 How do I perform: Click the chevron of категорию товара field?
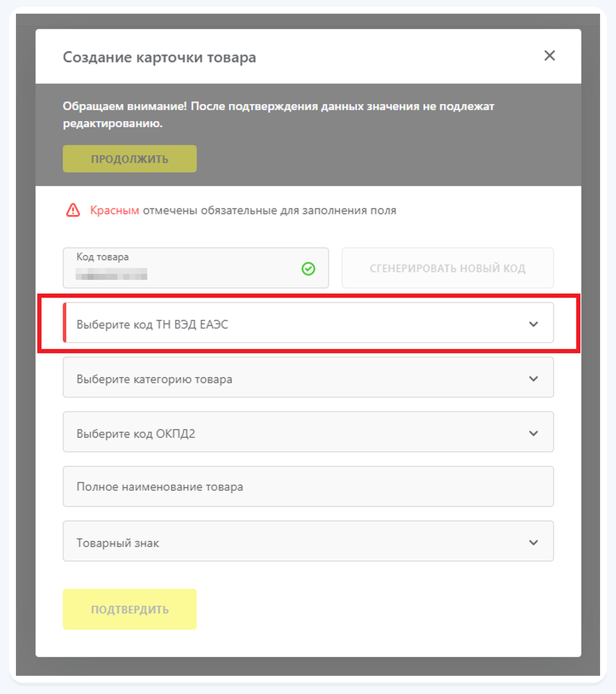[x=534, y=379]
